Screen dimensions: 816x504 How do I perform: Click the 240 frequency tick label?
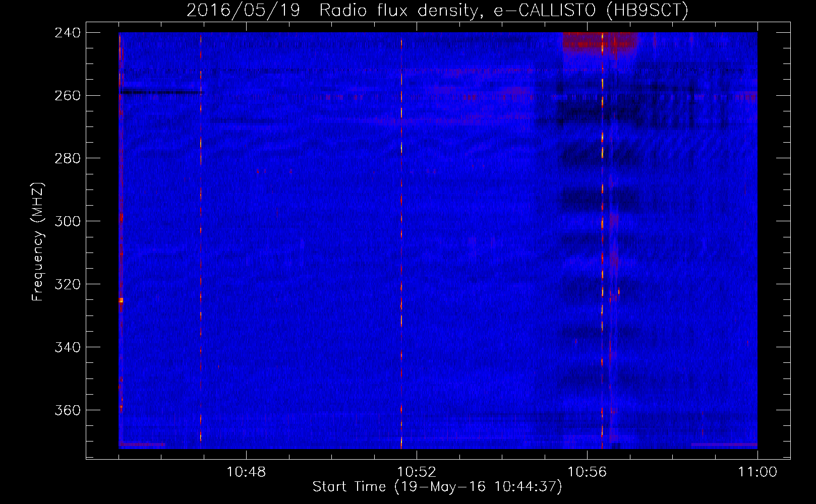(x=68, y=33)
